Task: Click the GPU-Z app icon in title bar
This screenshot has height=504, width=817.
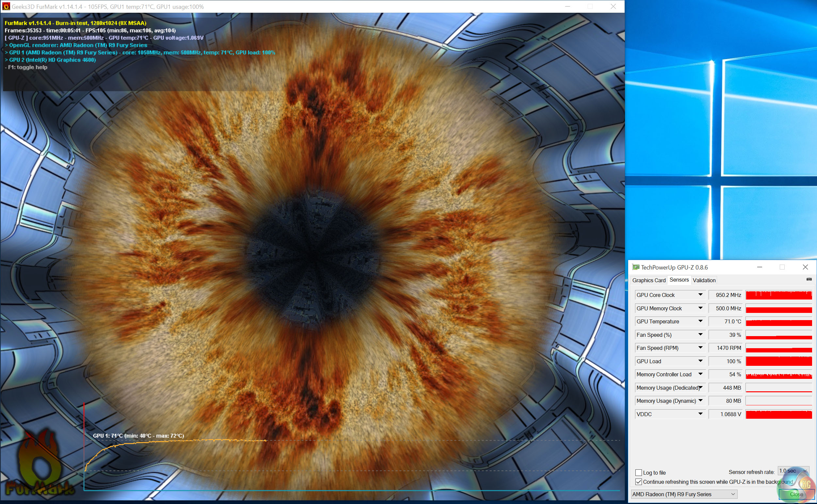Action: [636, 267]
